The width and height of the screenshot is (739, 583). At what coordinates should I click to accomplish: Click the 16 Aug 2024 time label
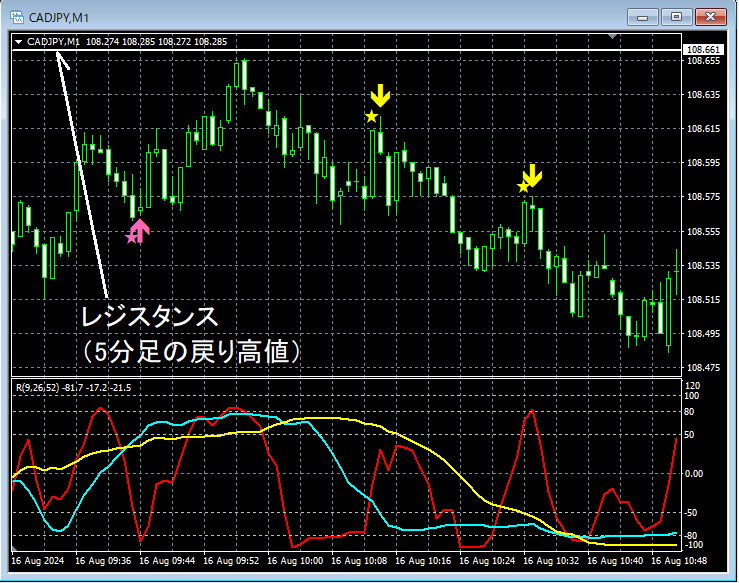pyautogui.click(x=38, y=561)
